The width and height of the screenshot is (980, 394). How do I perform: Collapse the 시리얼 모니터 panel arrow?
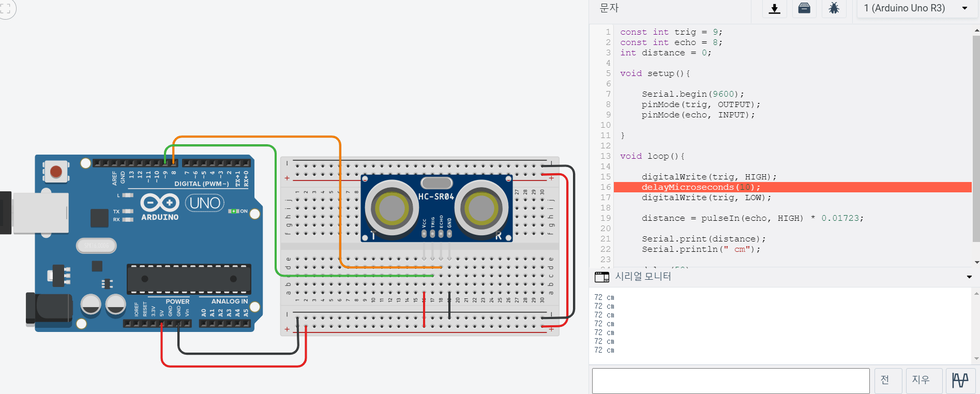point(969,277)
